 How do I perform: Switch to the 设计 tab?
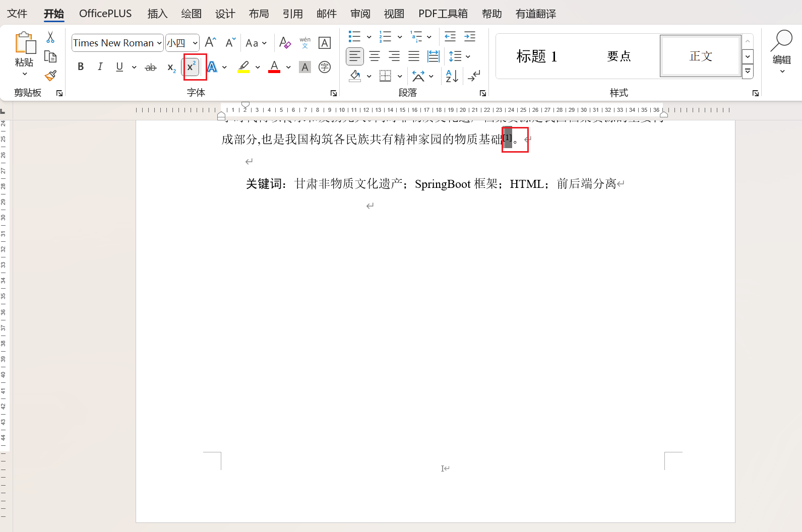(x=225, y=14)
